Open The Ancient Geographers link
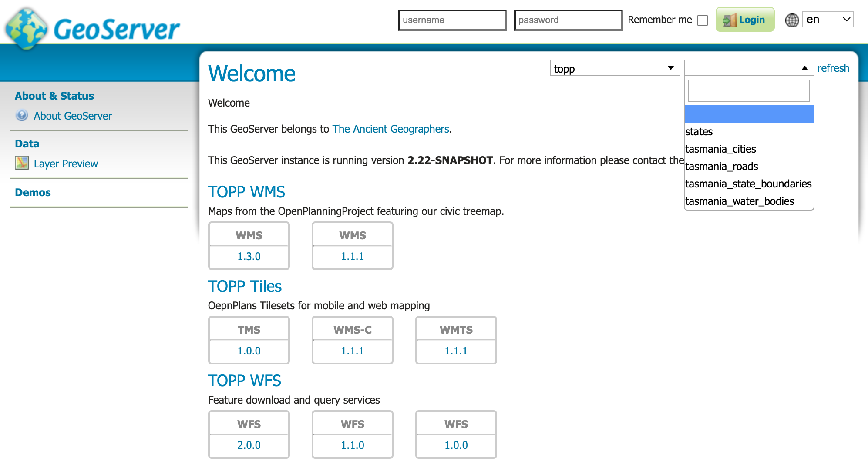This screenshot has height=468, width=868. pos(390,129)
